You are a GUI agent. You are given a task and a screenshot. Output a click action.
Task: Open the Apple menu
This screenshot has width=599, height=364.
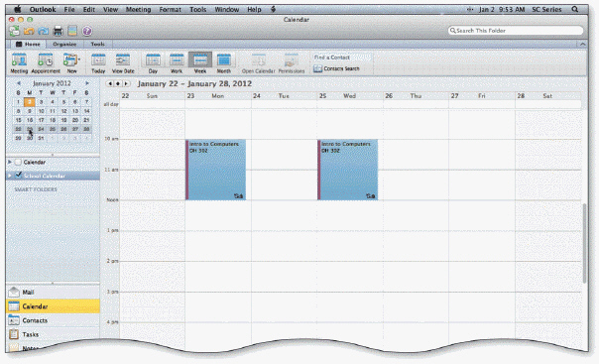(18, 9)
